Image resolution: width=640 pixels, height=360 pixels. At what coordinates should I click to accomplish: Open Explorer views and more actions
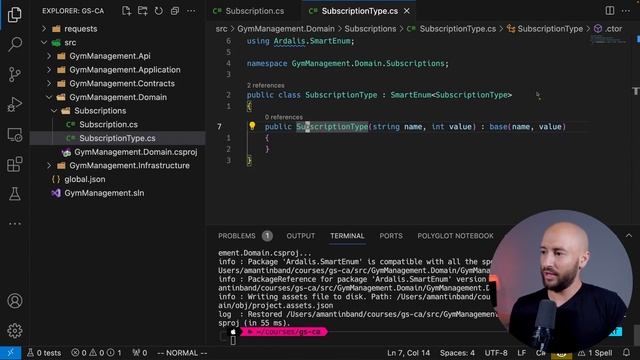click(191, 11)
